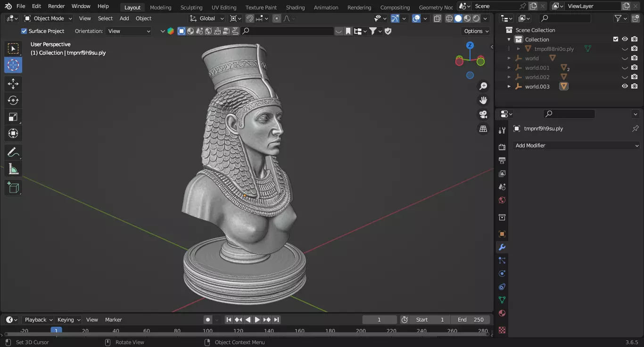This screenshot has height=347, width=644.
Task: Open the View Layer properties tab
Action: pyautogui.click(x=502, y=174)
